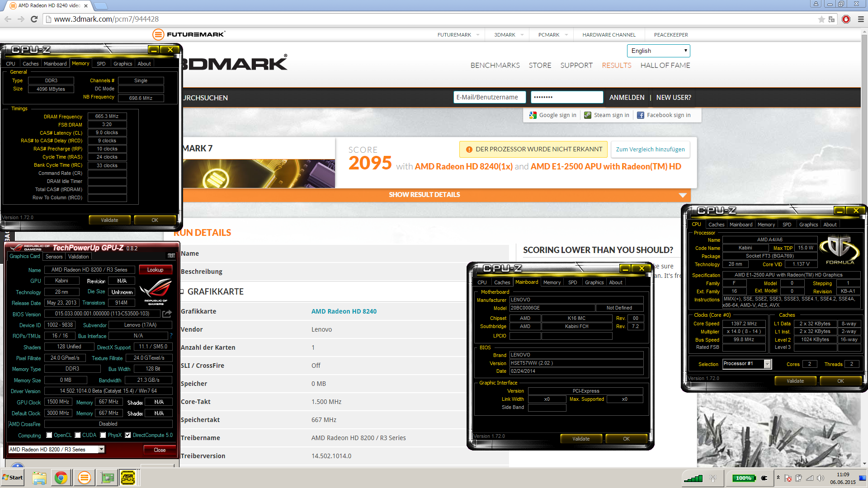Open the English language dropdown
Screen dimensions: 868x488
tap(658, 51)
